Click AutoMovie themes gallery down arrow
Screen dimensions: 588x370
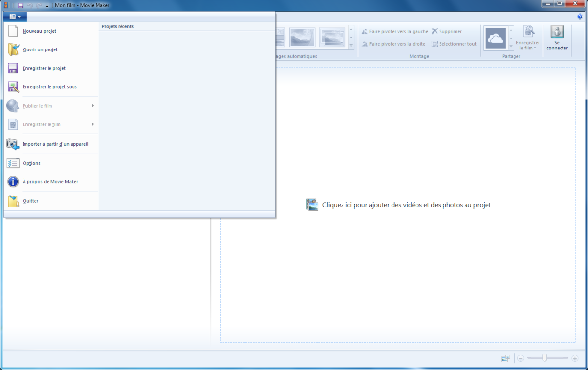(351, 38)
